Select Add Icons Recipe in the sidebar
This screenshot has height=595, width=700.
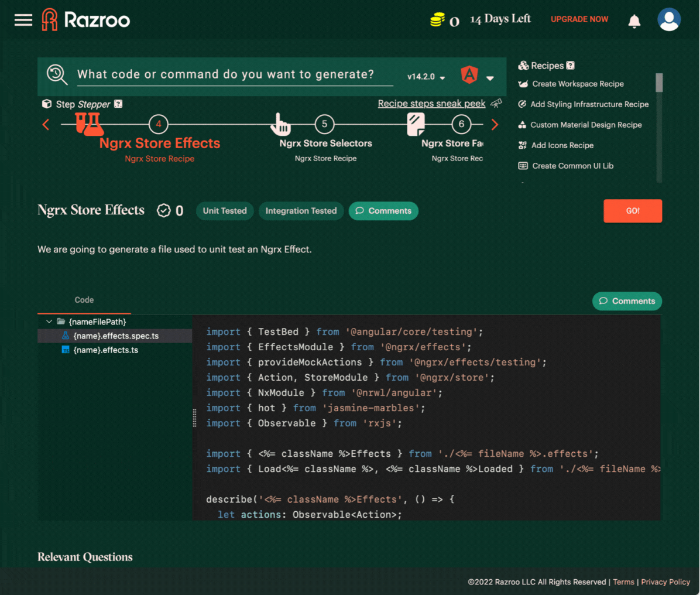pos(562,145)
